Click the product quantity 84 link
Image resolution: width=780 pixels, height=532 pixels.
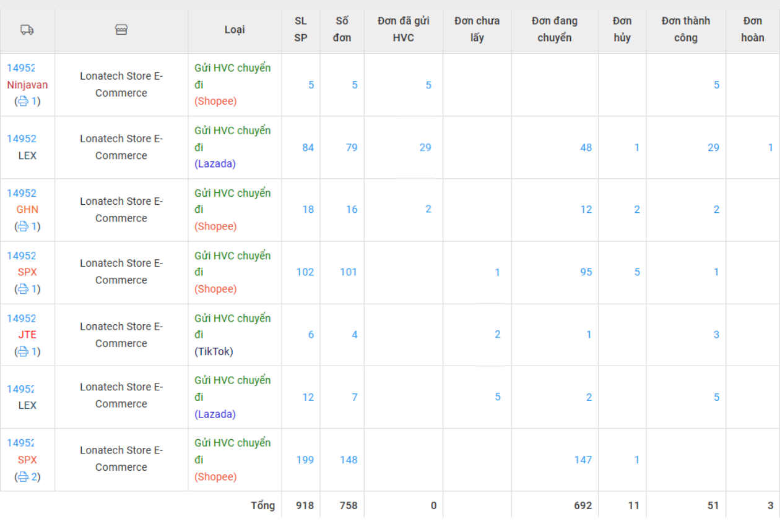pos(308,147)
